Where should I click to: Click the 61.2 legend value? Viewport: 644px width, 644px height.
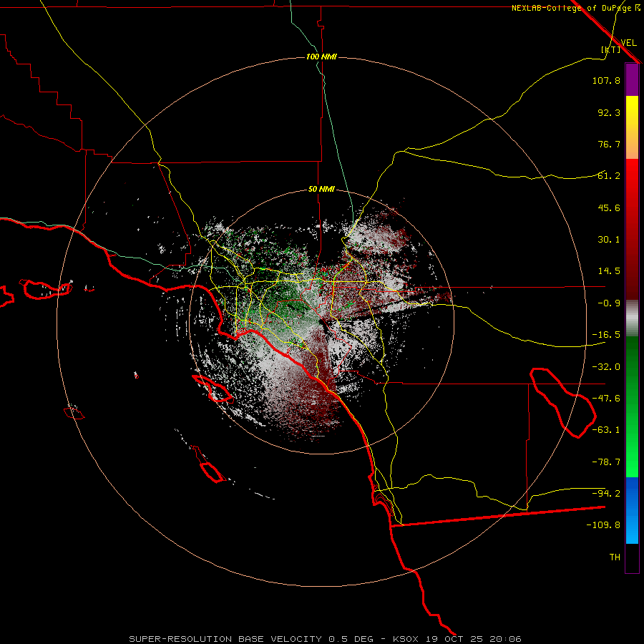coord(609,176)
